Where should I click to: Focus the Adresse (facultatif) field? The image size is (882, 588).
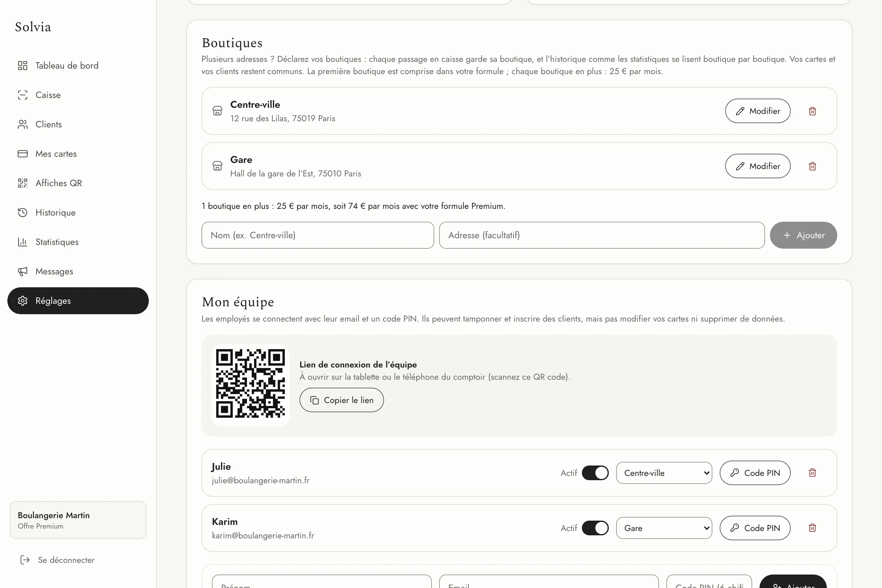pyautogui.click(x=602, y=235)
